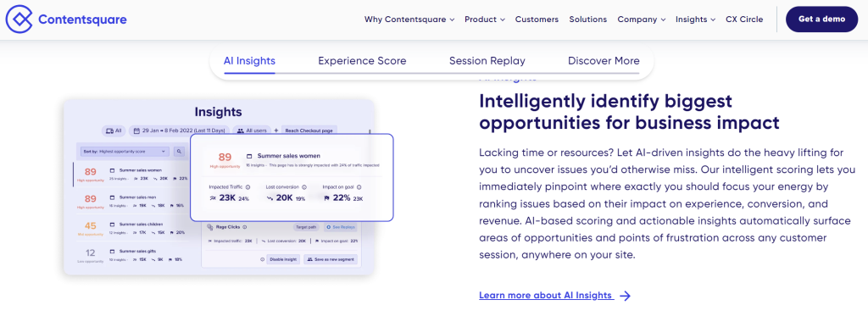Screen dimensions: 868x322
Task: Expand the Why Contentsquare menu
Action: [409, 19]
